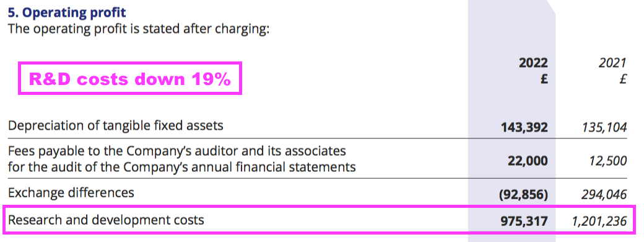The width and height of the screenshot is (644, 242).
Task: Select the 'R&D costs down 19%' annotation box
Action: point(130,78)
